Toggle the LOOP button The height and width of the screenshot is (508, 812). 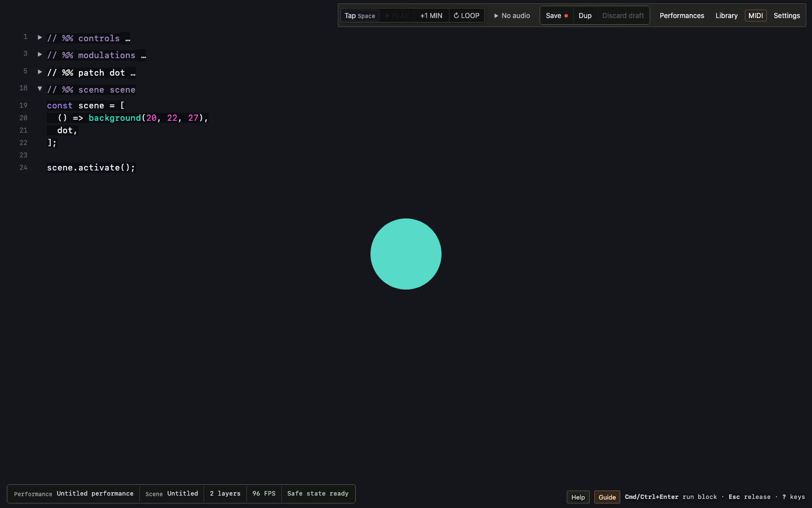(466, 16)
